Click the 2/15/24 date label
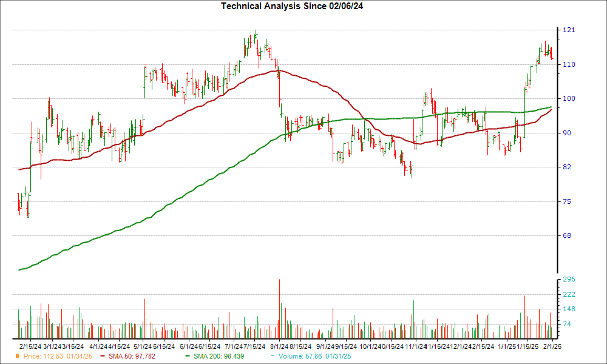This screenshot has height=364, width=607. (30, 346)
